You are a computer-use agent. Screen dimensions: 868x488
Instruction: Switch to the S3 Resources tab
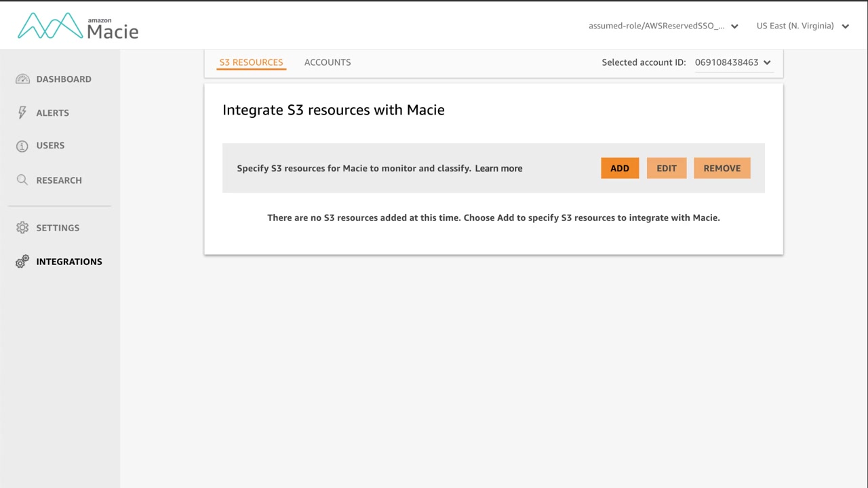(x=251, y=62)
